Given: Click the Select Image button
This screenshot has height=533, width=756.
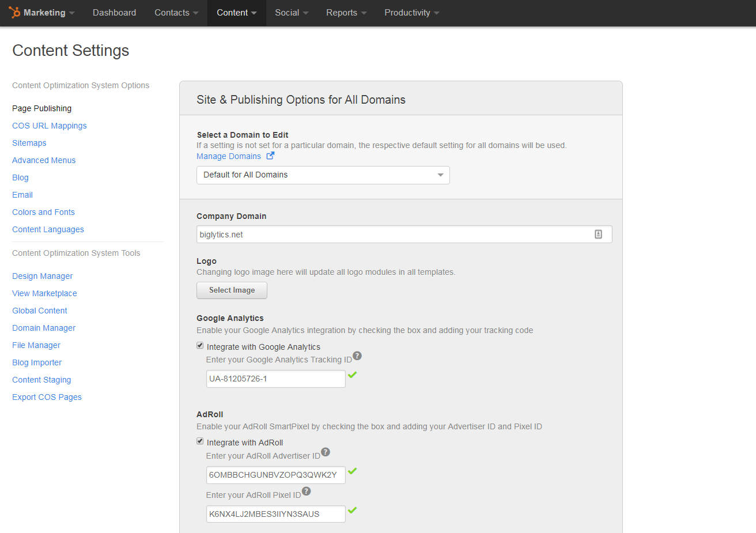Looking at the screenshot, I should point(232,290).
